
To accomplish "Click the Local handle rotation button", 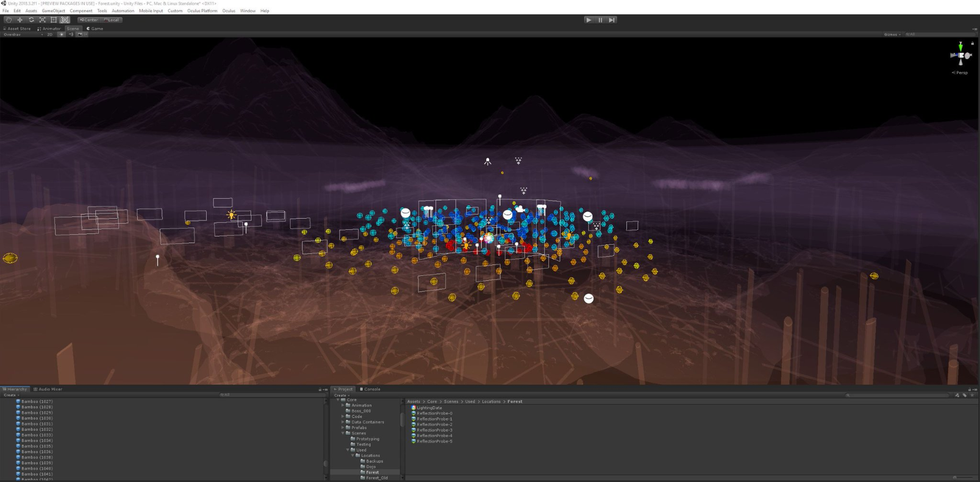I will coord(112,20).
